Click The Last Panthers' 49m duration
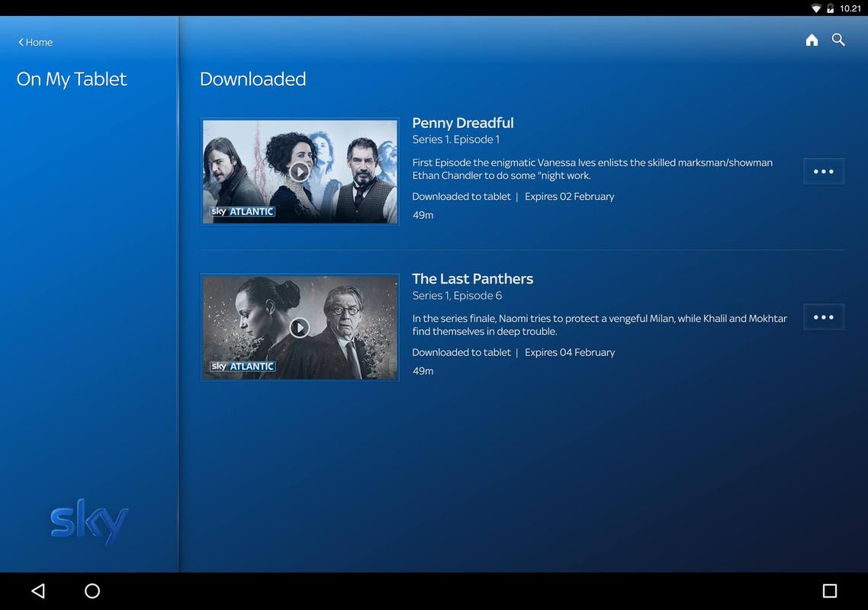Viewport: 868px width, 610px height. (423, 371)
